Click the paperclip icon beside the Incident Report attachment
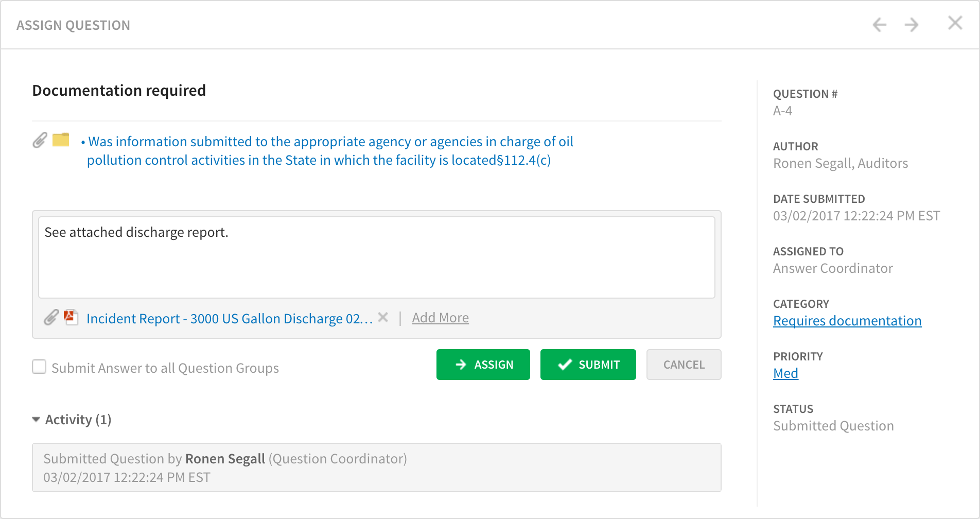 pyautogui.click(x=51, y=318)
